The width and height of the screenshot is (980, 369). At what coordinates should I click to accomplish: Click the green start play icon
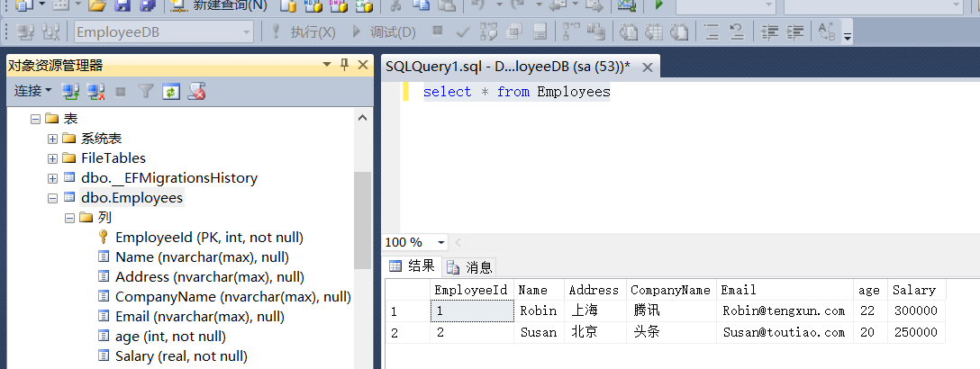pyautogui.click(x=658, y=5)
